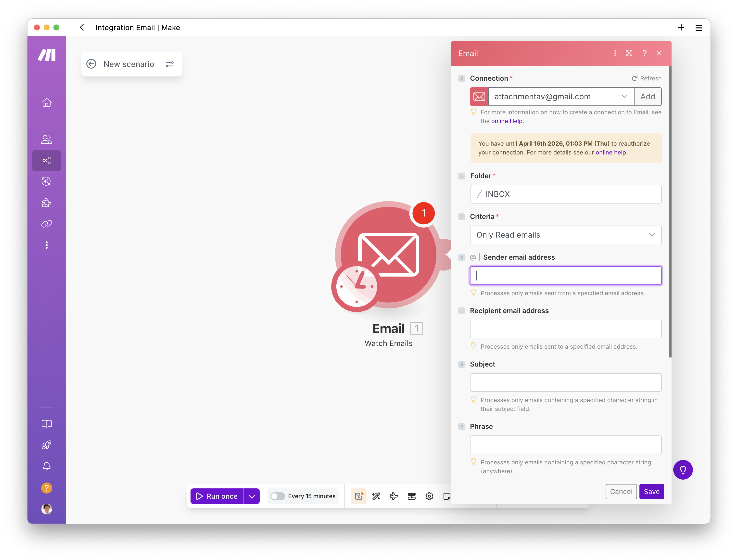The width and height of the screenshot is (738, 560).
Task: Open the Apps puzzle icon in the sidebar
Action: coord(46,203)
